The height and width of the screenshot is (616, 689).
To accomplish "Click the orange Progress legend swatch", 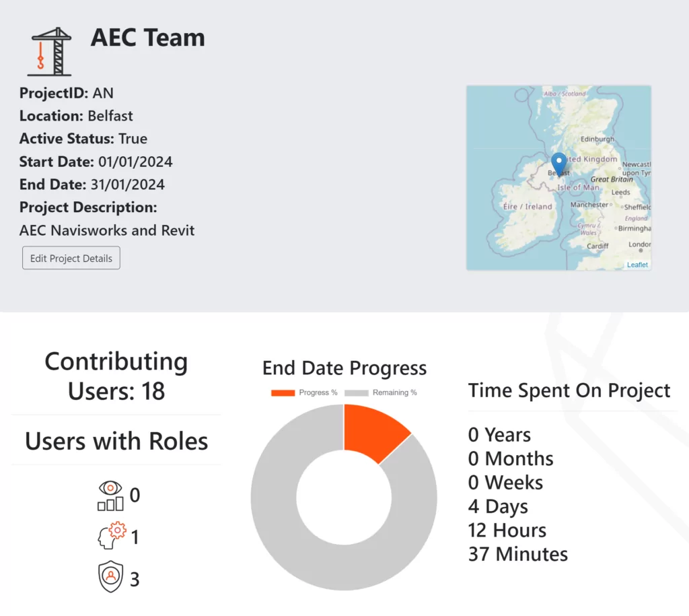I will 283,392.
